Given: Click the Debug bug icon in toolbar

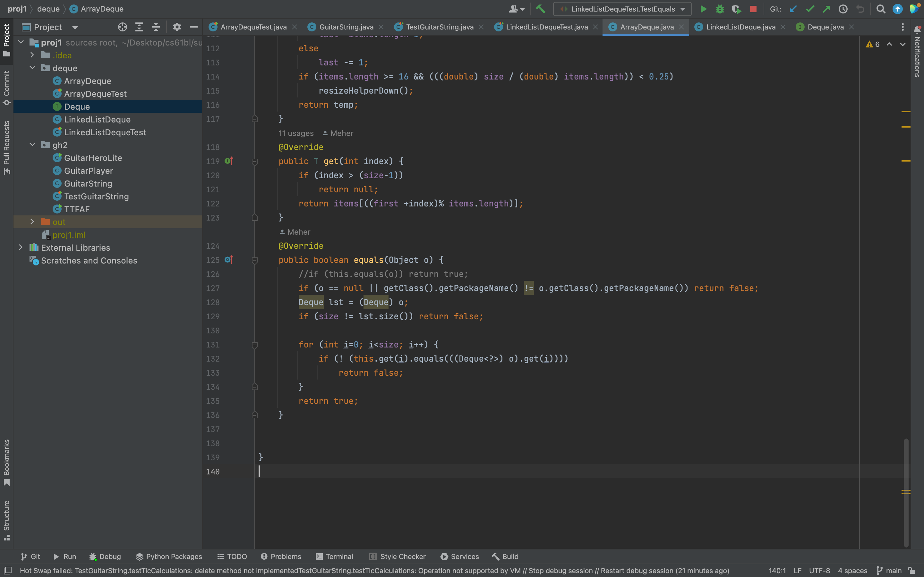Looking at the screenshot, I should tap(720, 9).
